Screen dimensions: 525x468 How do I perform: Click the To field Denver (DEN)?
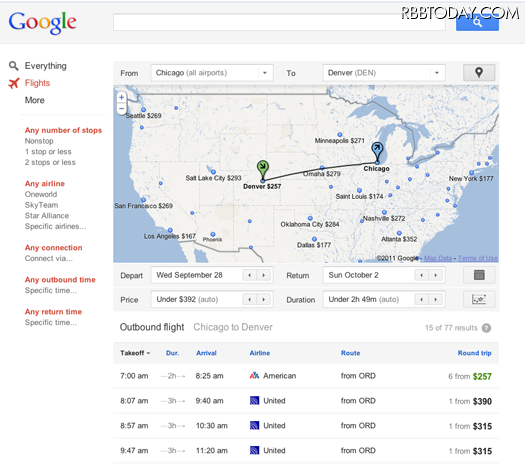[x=384, y=73]
